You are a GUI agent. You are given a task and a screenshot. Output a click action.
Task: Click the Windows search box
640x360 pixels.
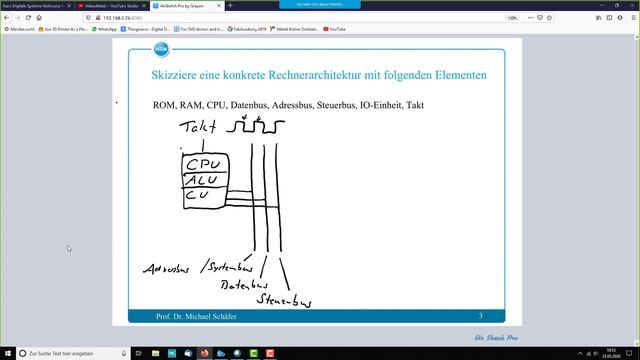[73, 353]
